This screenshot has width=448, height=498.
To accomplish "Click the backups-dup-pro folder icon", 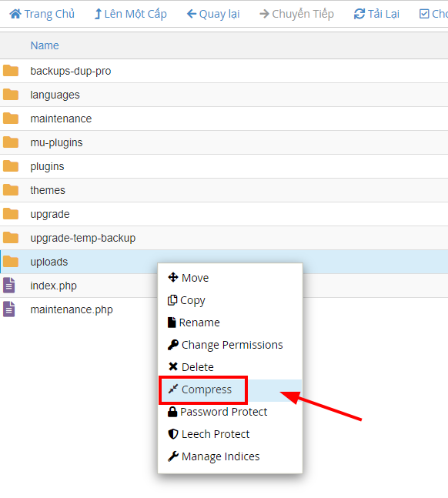I will [11, 71].
